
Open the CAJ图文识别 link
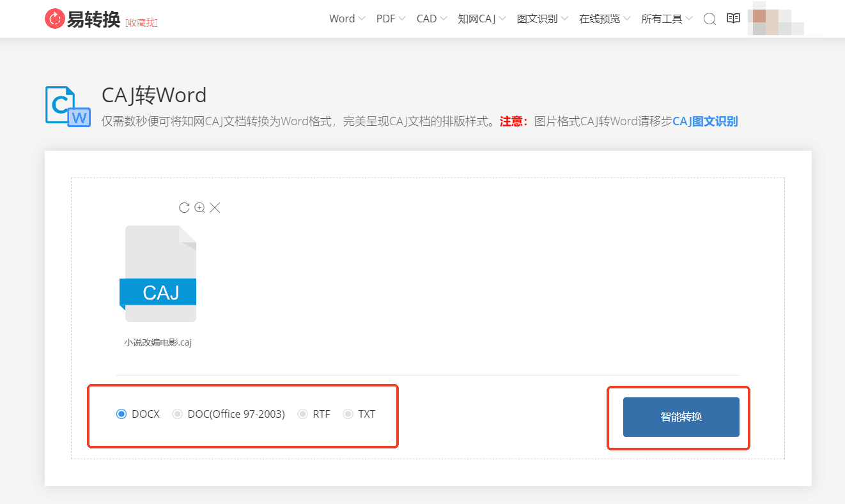point(704,121)
